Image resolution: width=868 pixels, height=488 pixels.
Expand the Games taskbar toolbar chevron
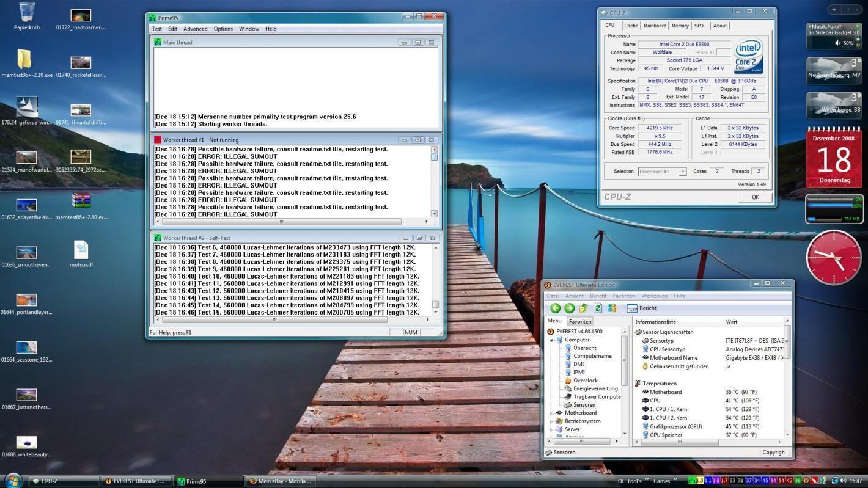[675, 479]
